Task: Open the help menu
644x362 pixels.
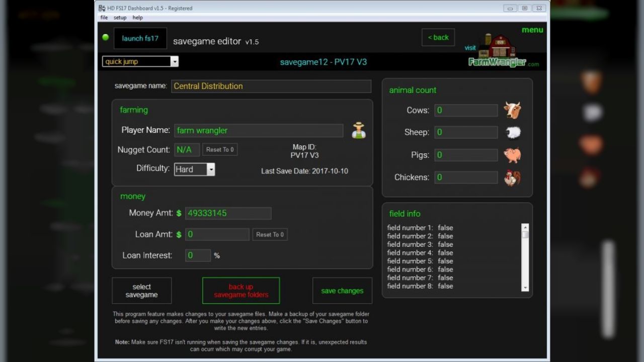Action: tap(138, 18)
